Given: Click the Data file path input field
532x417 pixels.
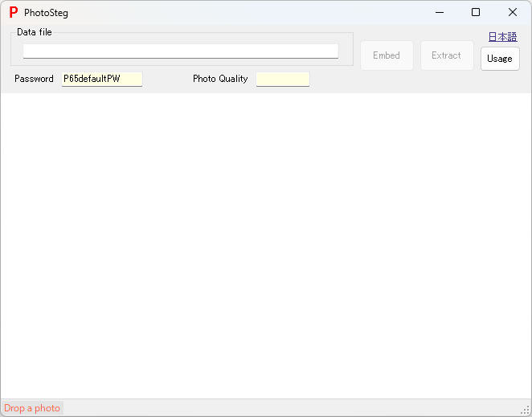Looking at the screenshot, I should pos(181,51).
